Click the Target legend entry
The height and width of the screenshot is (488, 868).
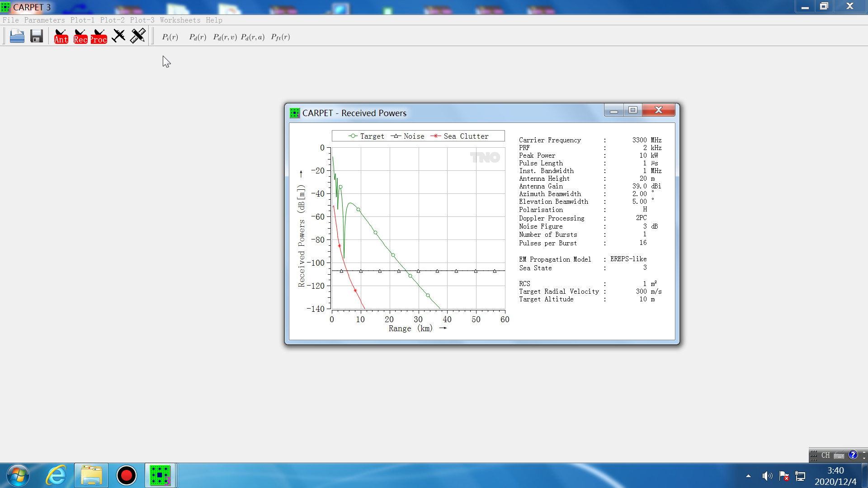(366, 136)
